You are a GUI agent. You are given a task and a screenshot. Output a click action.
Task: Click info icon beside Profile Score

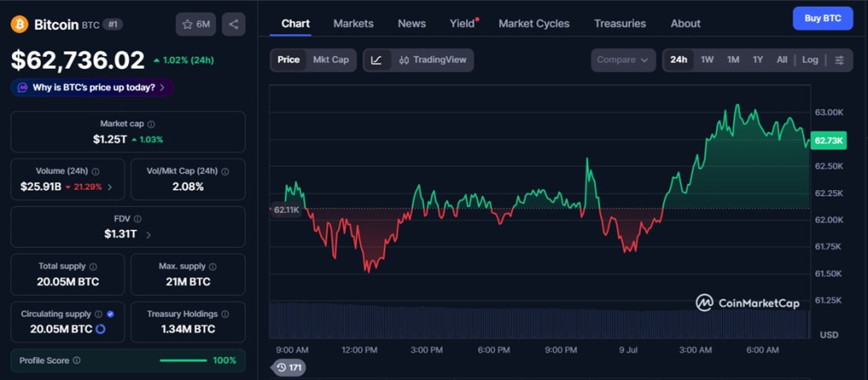click(x=76, y=360)
